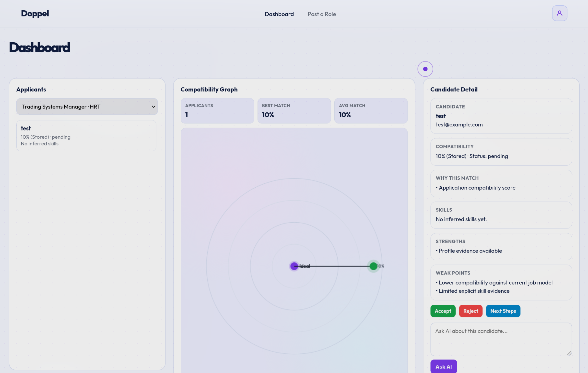Open Next Steps for candidate
588x373 pixels.
click(503, 311)
